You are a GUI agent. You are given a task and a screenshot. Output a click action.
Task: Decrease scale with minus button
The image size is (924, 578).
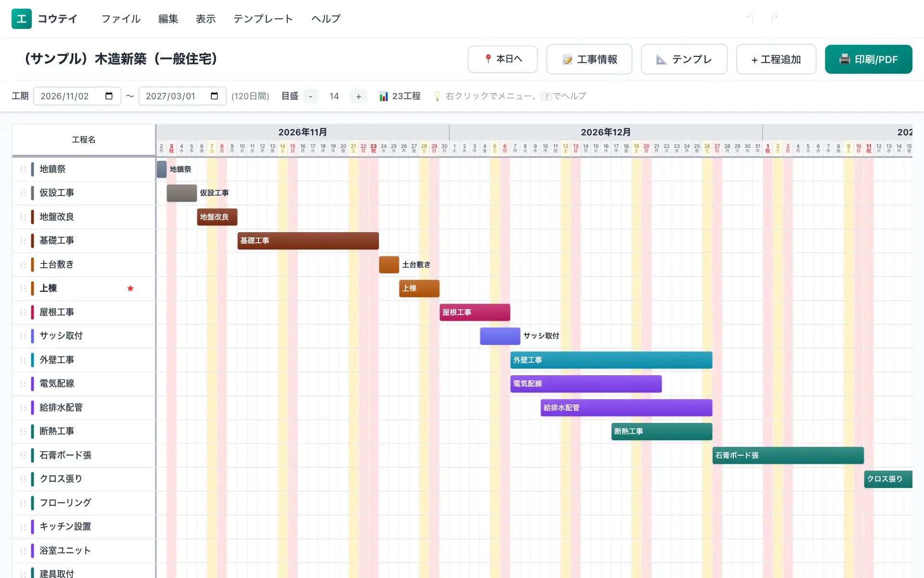point(310,96)
